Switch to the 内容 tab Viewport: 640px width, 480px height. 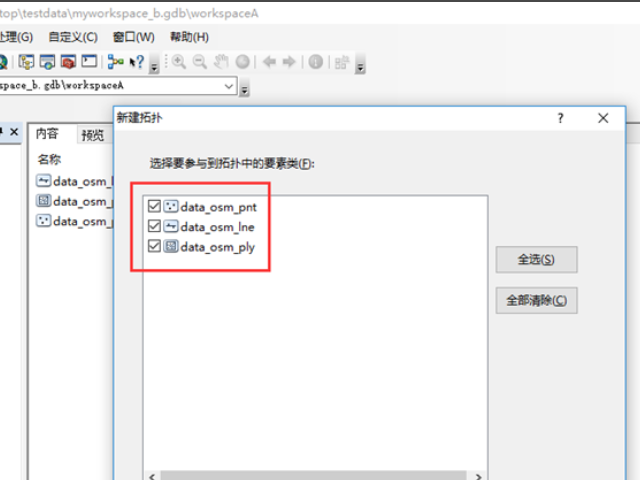(47, 134)
